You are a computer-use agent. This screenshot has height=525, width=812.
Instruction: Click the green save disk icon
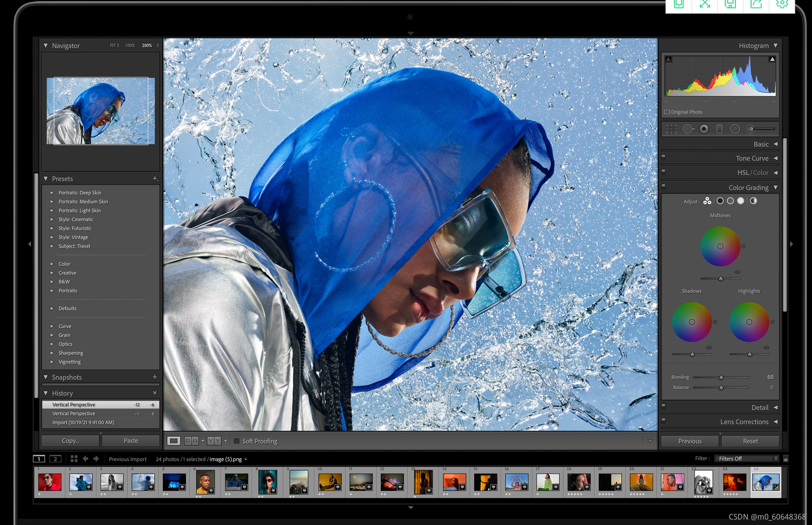[x=730, y=5]
